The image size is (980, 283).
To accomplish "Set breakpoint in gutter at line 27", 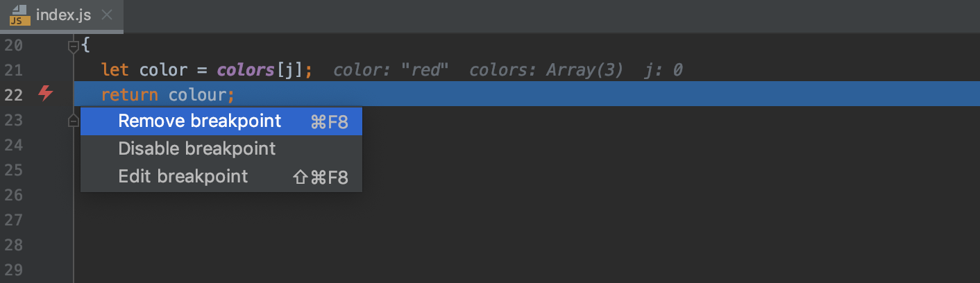I will [x=45, y=220].
